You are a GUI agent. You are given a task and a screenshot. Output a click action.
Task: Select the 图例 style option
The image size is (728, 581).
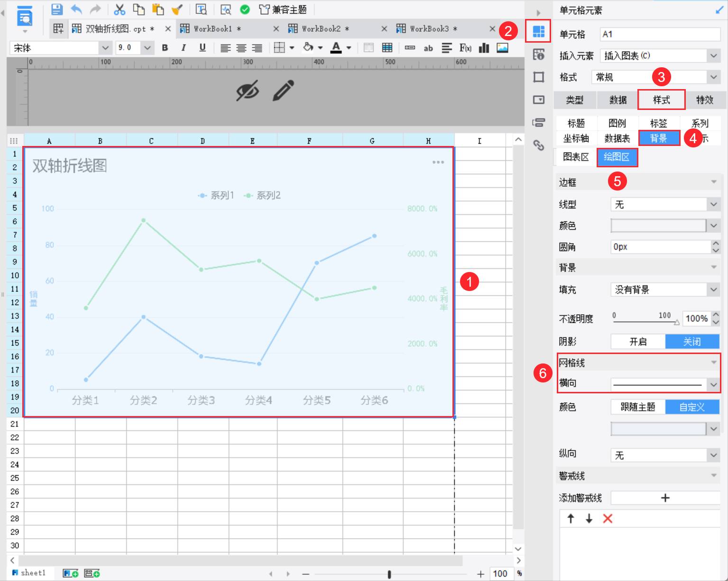617,123
